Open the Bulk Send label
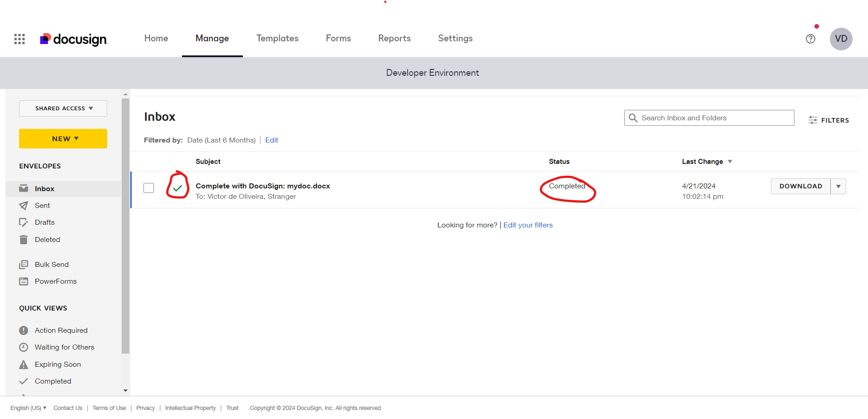Image resolution: width=868 pixels, height=419 pixels. (x=52, y=265)
